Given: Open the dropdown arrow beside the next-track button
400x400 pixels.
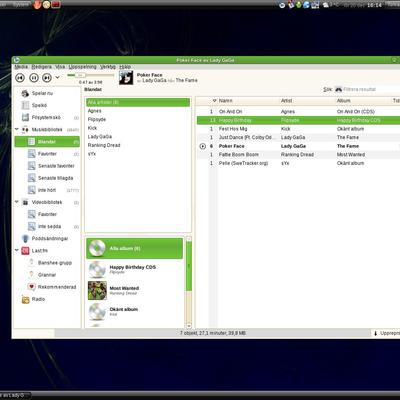Looking at the screenshot, I should [57, 77].
